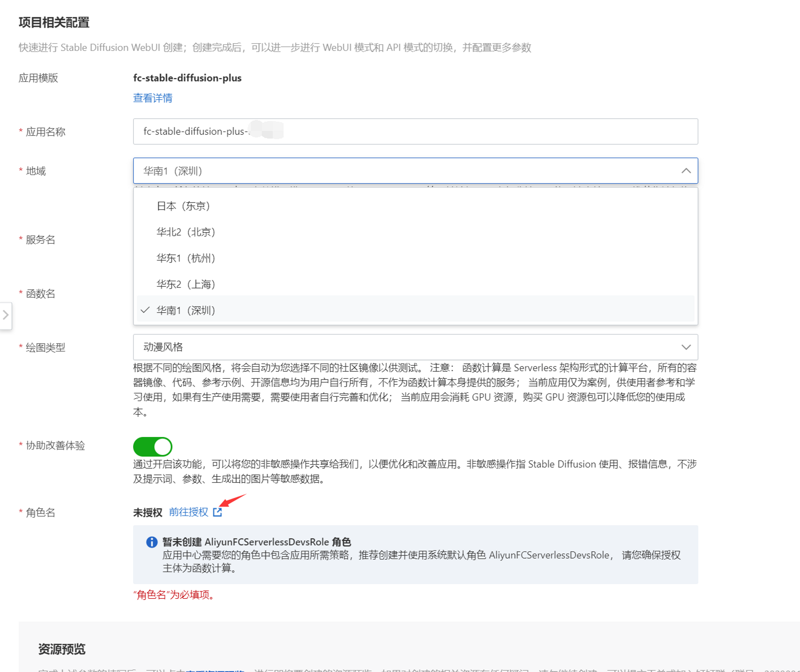Screen dimensions: 800x672
Task: Select 华东2（上海） from the region list
Action: click(x=186, y=284)
